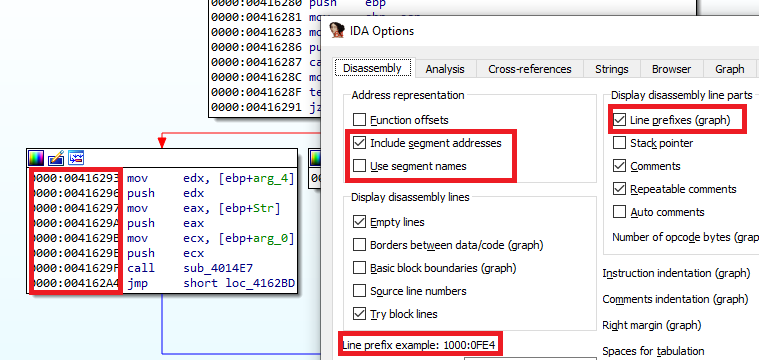This screenshot has height=360, width=759.
Task: Toggle the Try block lines checkbox
Action: pyautogui.click(x=359, y=314)
